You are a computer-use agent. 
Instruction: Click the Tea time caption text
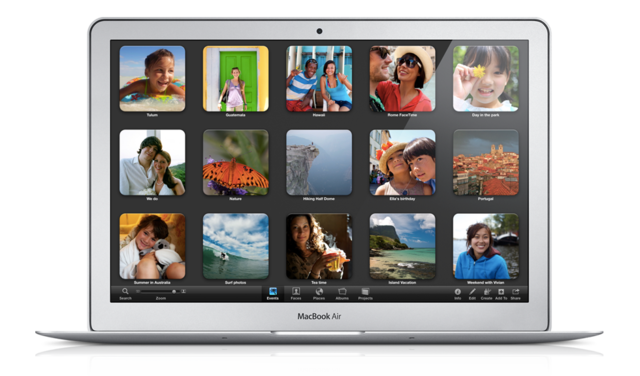[319, 283]
